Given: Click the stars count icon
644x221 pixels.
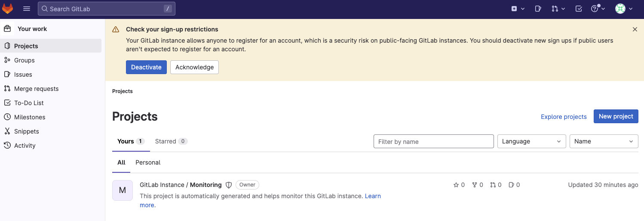Looking at the screenshot, I should tap(456, 185).
